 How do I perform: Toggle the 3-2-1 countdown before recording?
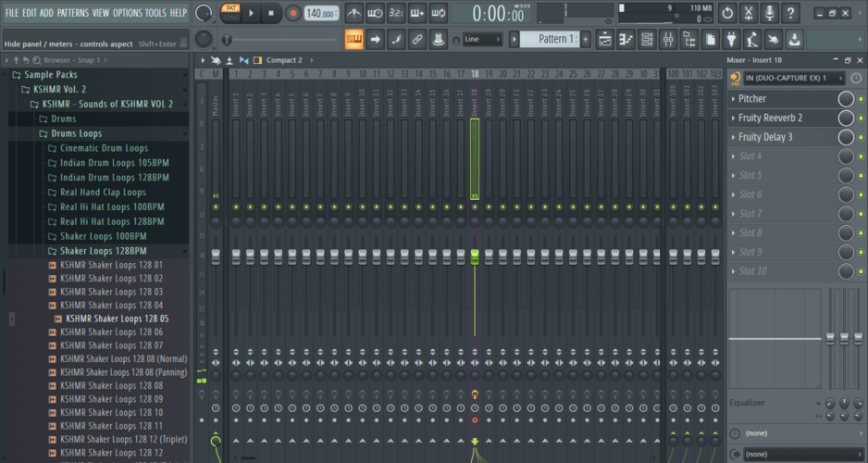[x=396, y=13]
